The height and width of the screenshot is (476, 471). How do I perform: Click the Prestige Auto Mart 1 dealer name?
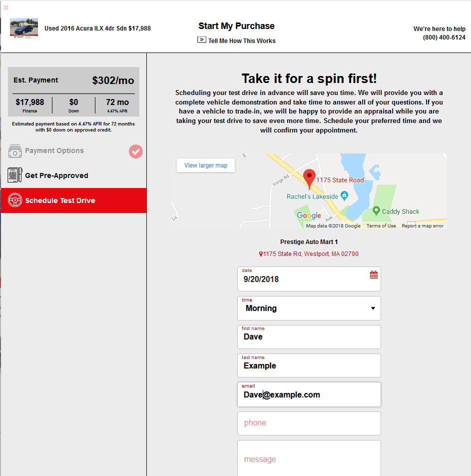tap(309, 242)
